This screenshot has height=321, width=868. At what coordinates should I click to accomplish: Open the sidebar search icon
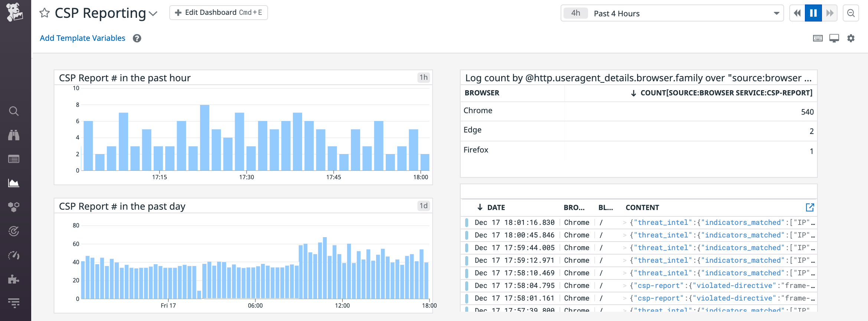(x=14, y=111)
